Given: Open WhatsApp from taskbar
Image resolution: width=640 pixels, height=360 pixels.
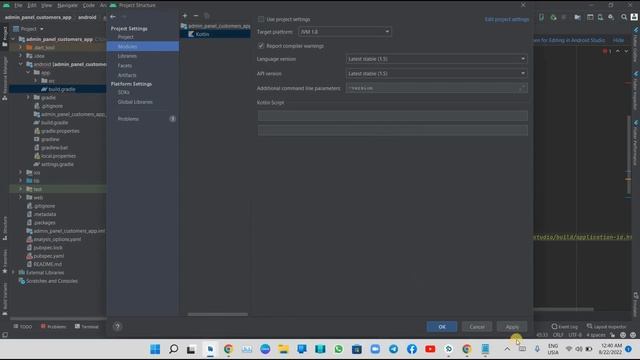Looking at the screenshot, I should point(338,349).
